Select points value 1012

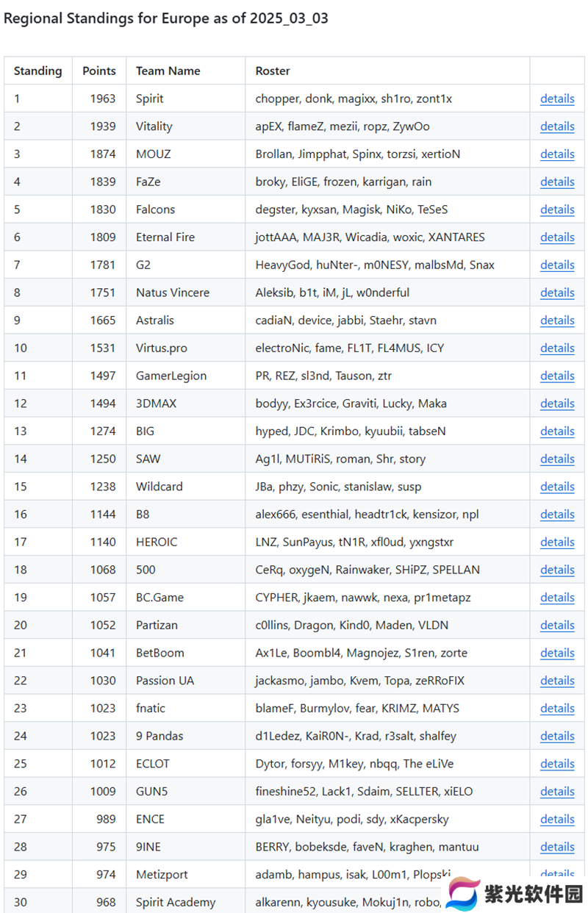click(x=103, y=764)
